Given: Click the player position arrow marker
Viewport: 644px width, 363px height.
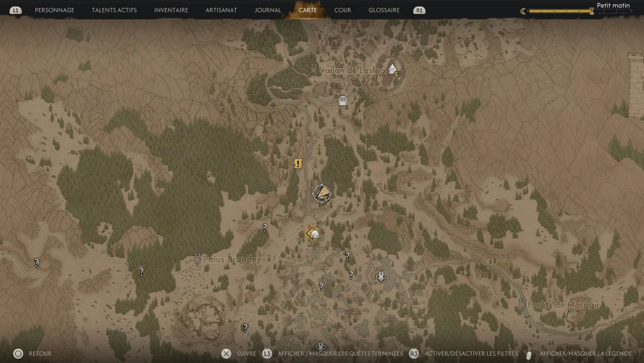Looking at the screenshot, I should [x=321, y=193].
